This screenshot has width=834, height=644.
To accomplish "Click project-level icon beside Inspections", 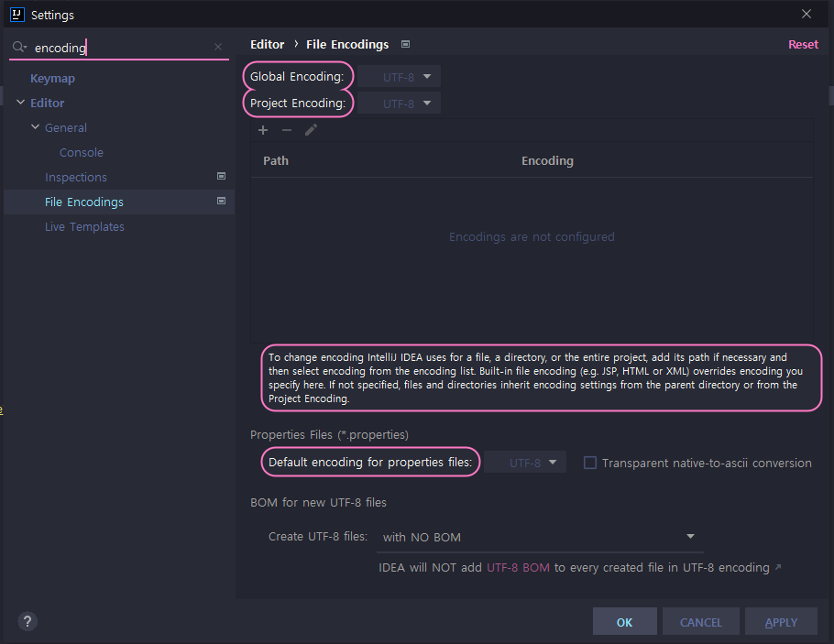I will pos(221,176).
